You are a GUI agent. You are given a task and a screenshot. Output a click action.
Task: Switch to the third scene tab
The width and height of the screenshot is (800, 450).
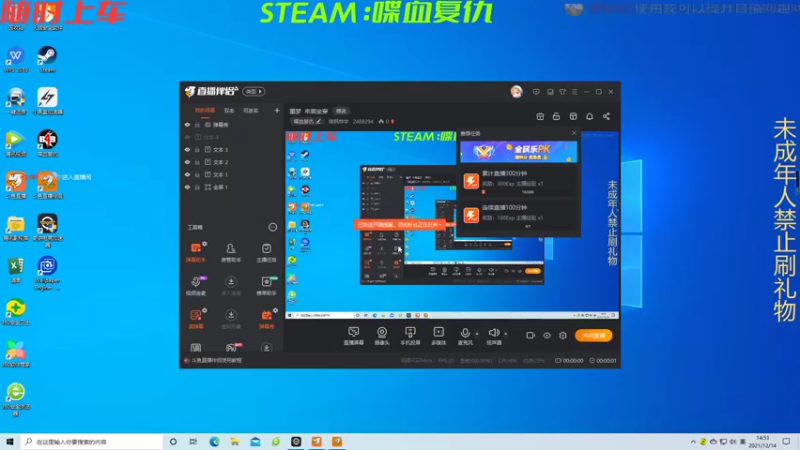point(251,110)
